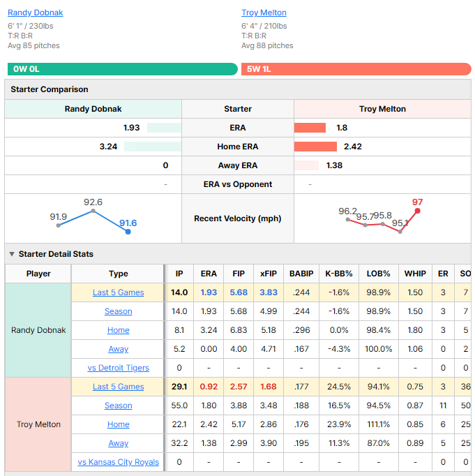Screen dimensions: 475x476
Task: Click the 0W 0L green record bar
Action: point(123,69)
